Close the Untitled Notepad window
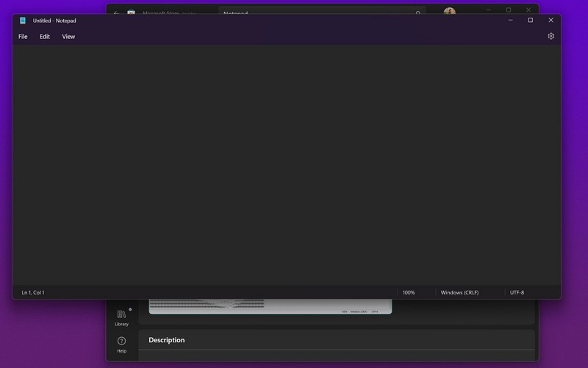This screenshot has width=588, height=368. (551, 21)
